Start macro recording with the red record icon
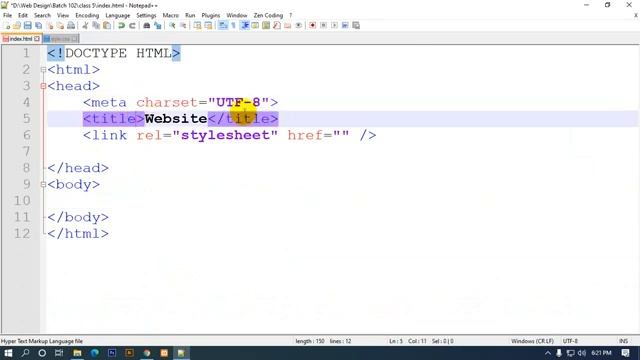Viewport: 640px width, 360px height. (x=312, y=25)
